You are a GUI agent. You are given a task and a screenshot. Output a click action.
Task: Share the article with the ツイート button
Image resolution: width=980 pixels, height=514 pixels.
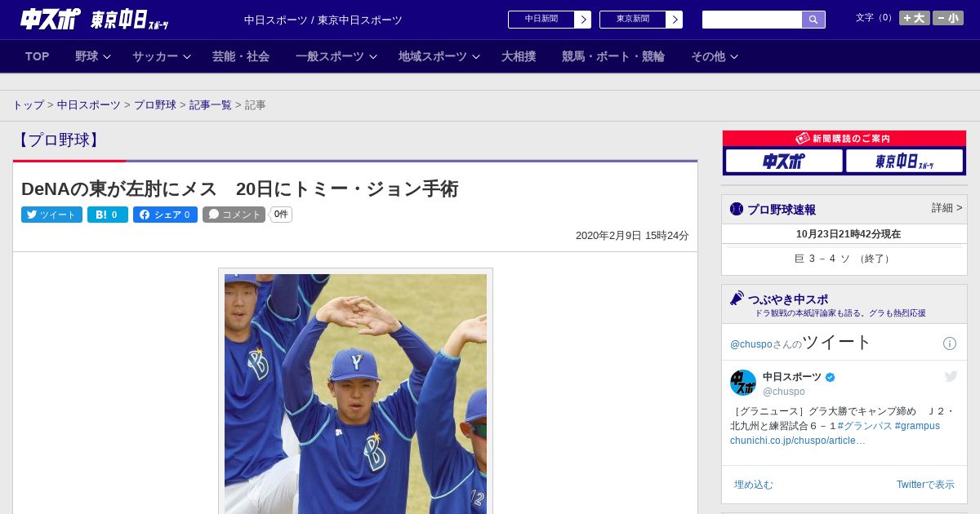[51, 215]
